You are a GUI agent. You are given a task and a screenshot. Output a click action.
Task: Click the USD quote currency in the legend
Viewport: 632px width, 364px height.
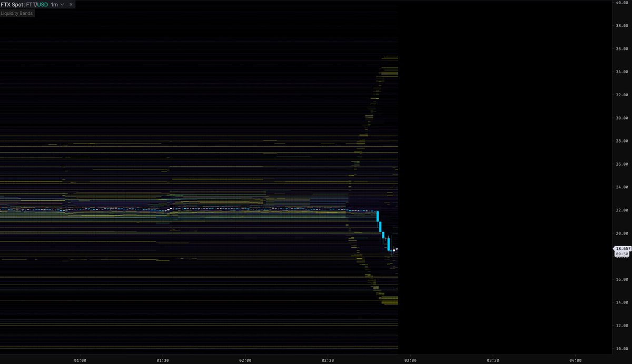[x=43, y=4]
